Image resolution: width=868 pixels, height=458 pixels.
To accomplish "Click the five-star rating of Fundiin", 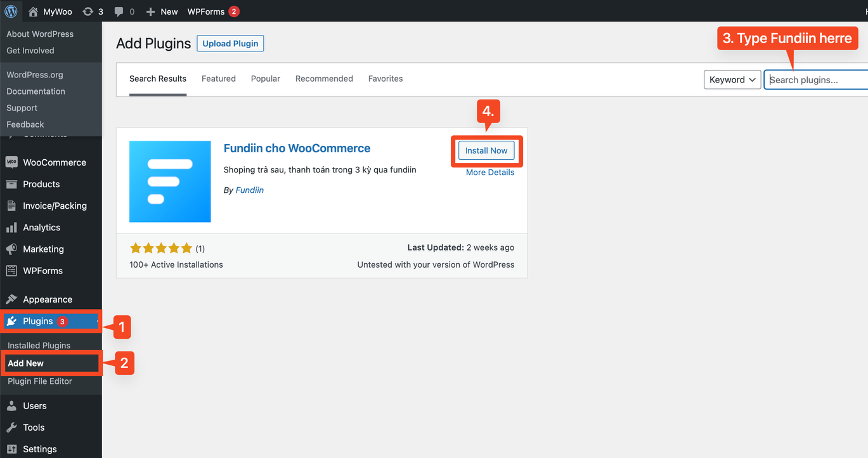I will click(x=160, y=249).
